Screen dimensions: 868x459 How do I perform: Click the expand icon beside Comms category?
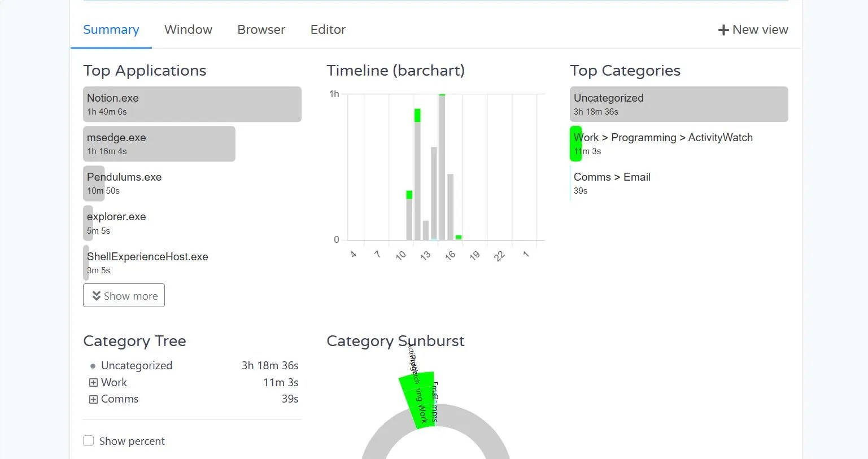93,399
